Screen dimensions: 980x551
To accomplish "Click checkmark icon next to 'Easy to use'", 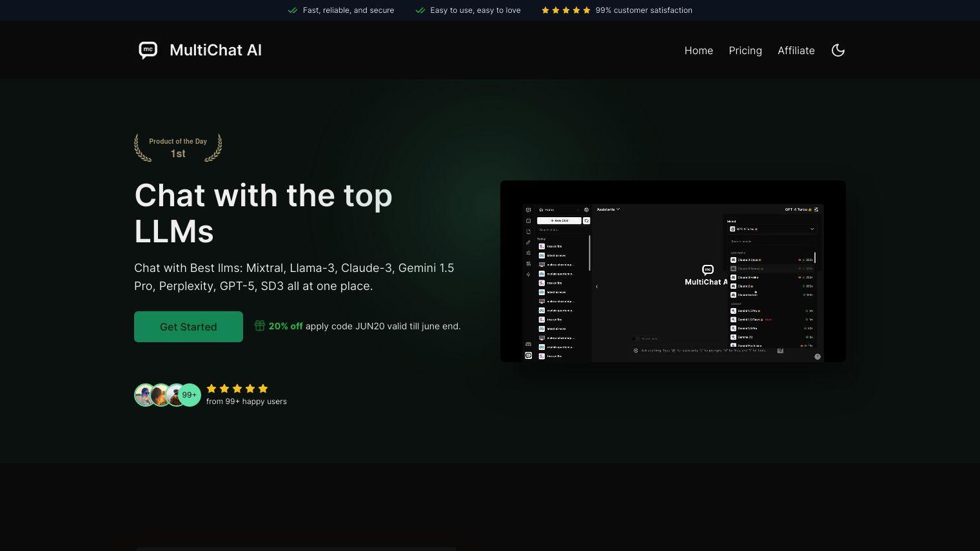I will [x=420, y=10].
